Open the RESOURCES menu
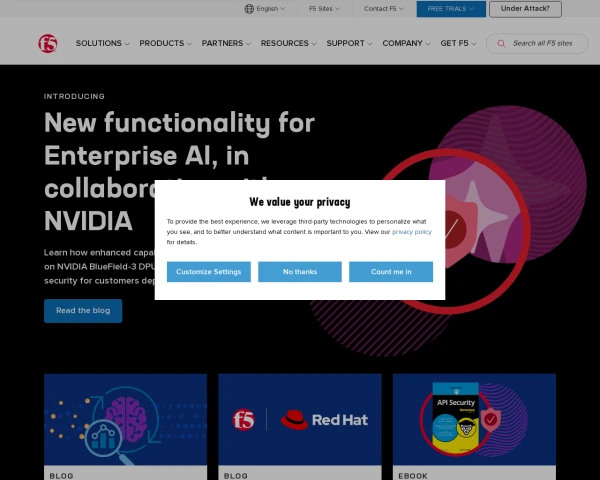Screen dimensions: 600x480 pyautogui.click(x=289, y=43)
